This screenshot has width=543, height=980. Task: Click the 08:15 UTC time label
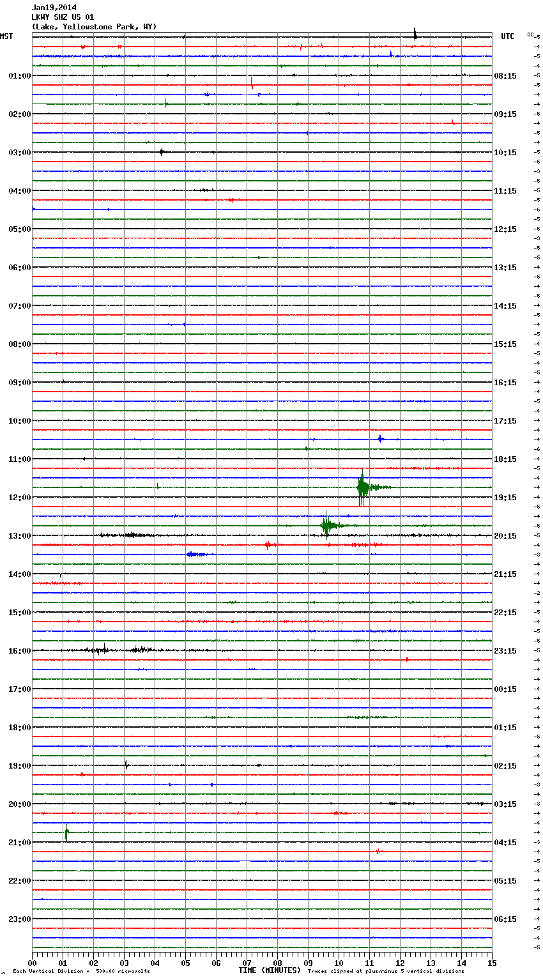tap(505, 76)
